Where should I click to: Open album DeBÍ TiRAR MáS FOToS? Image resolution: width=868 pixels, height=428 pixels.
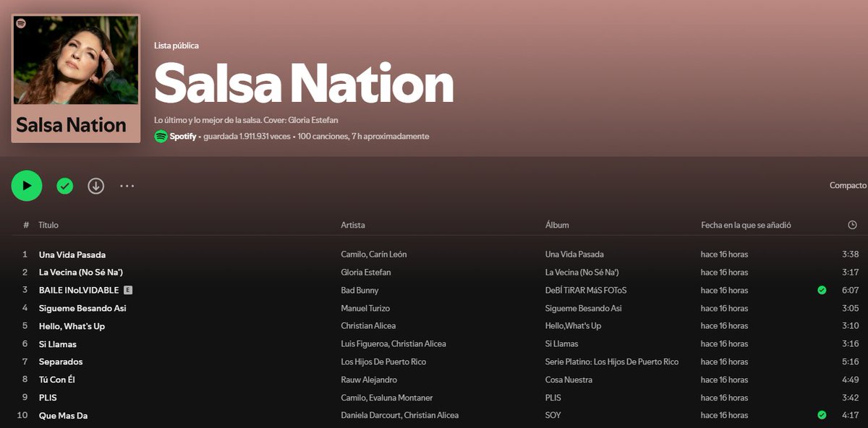coord(586,290)
